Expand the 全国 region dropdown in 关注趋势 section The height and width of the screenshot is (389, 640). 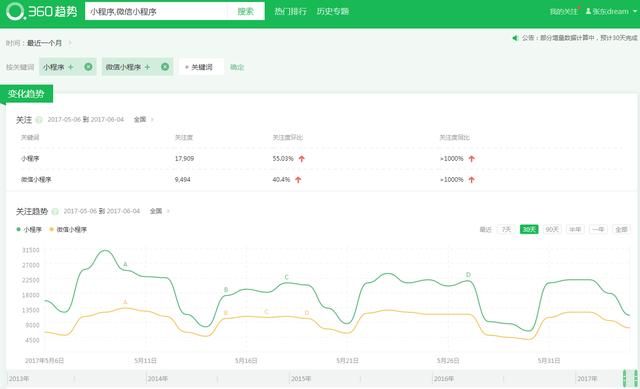click(159, 211)
